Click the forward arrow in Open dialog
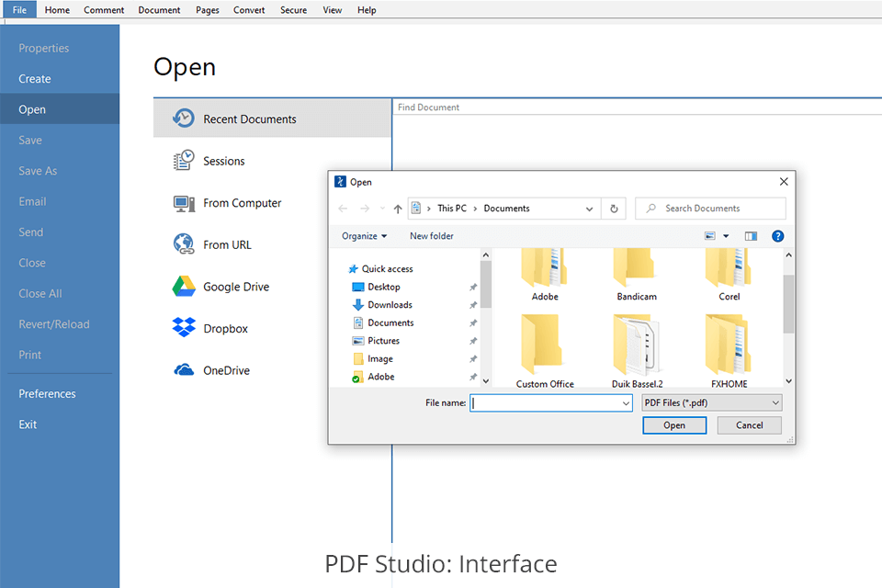Image resolution: width=882 pixels, height=588 pixels. 365,209
